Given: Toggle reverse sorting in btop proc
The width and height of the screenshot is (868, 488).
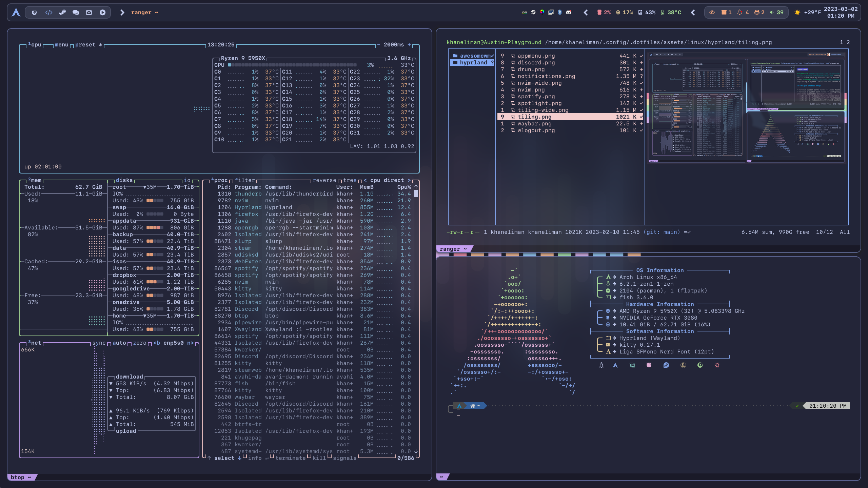Looking at the screenshot, I should [324, 180].
